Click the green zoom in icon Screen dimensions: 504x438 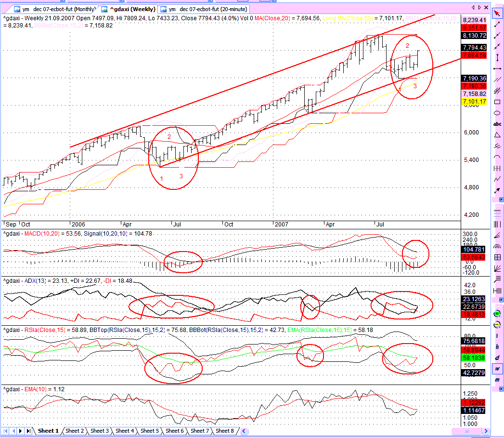pyautogui.click(x=497, y=314)
